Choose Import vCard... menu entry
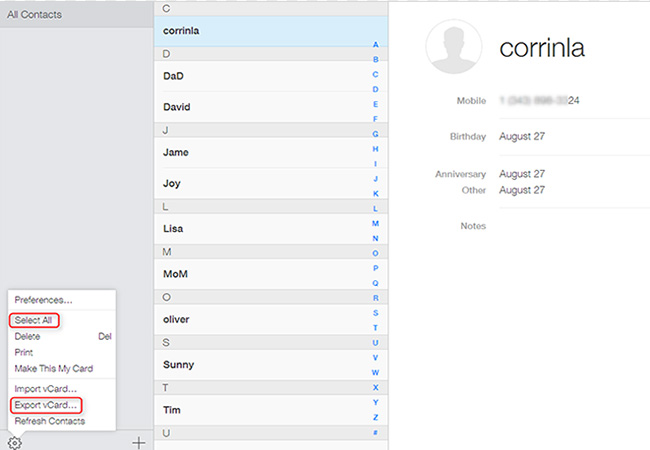Screen dimensions: 650x450 coord(46,389)
